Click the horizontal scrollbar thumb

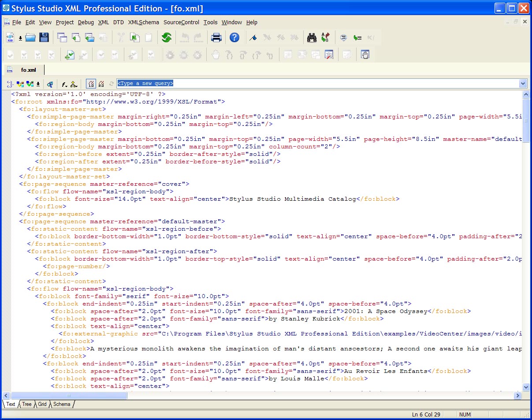pyautogui.click(x=69, y=396)
